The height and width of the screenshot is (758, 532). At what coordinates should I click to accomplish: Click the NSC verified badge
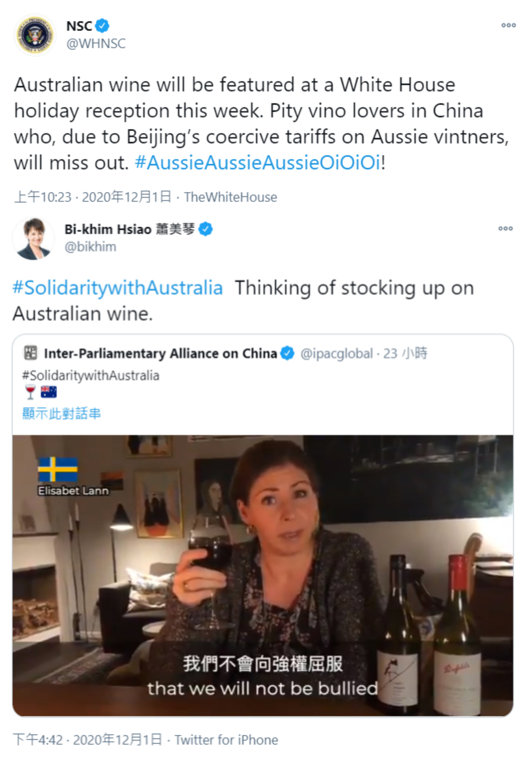pyautogui.click(x=102, y=26)
